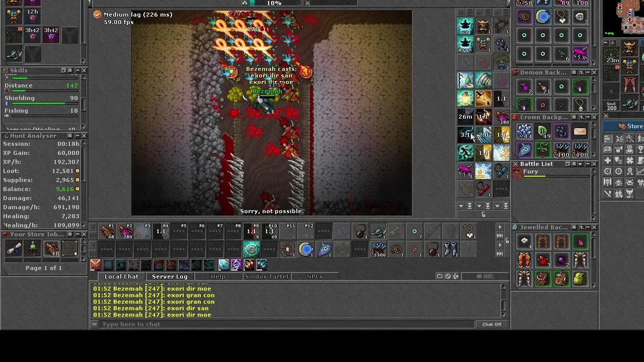Select the green rune stack showing 49
Screen dimensions: 644x362
pos(543,132)
